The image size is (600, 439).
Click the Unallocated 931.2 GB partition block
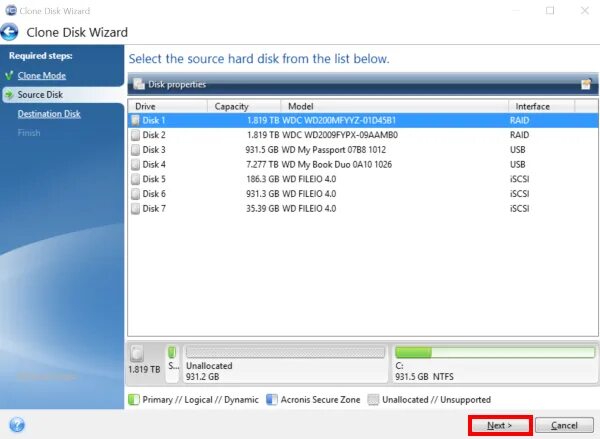click(x=285, y=363)
